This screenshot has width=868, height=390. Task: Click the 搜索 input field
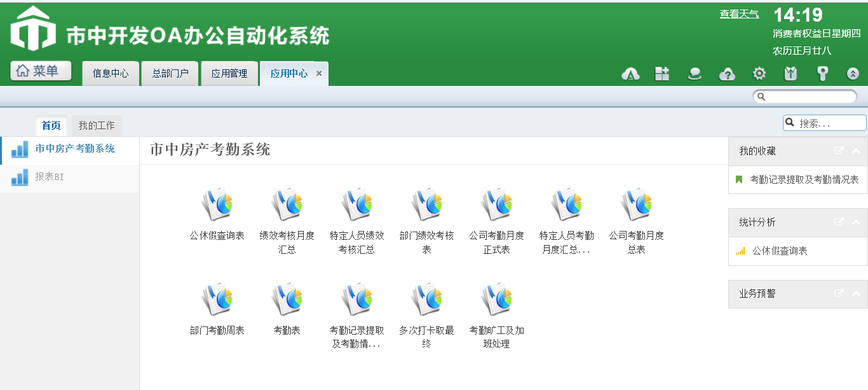pos(830,123)
